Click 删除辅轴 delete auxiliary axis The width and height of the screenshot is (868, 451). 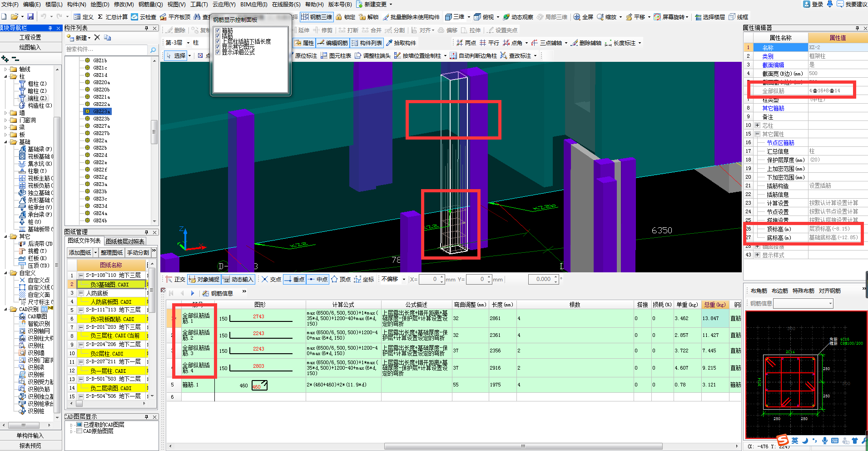(x=586, y=43)
